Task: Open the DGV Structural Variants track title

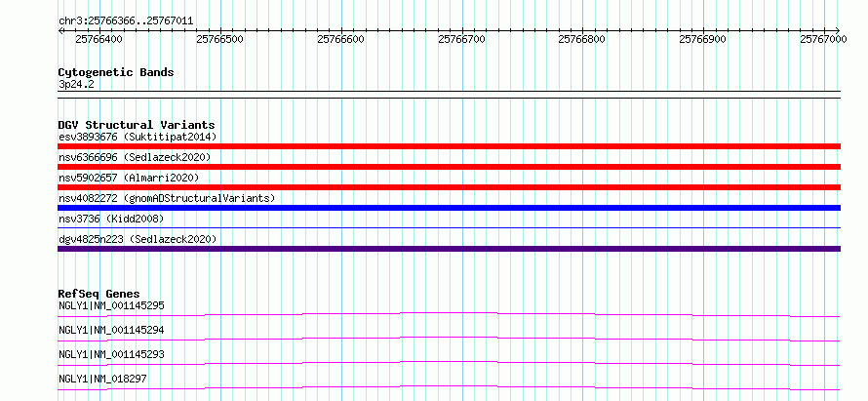Action: pos(137,125)
